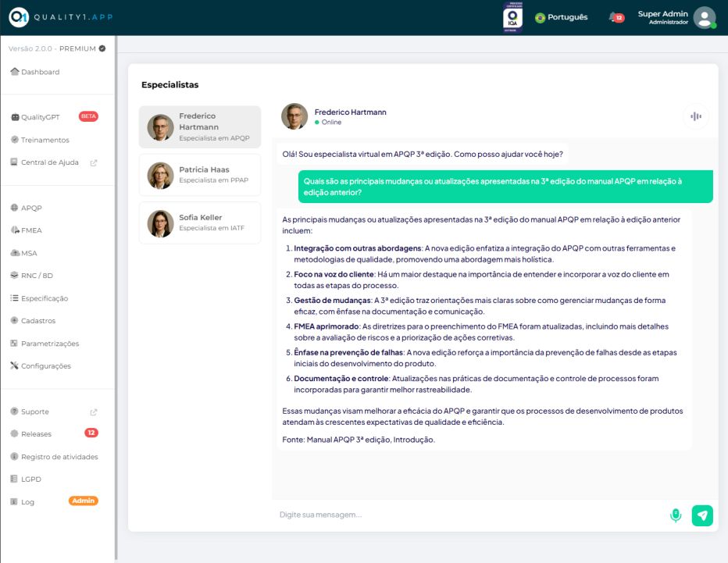This screenshot has width=728, height=563.
Task: Open FMEA module
Action: click(x=31, y=230)
